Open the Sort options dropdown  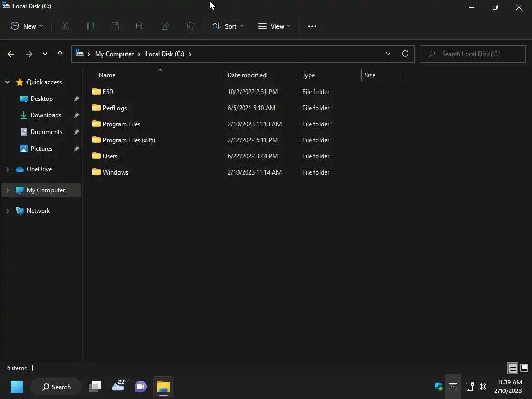pos(228,26)
